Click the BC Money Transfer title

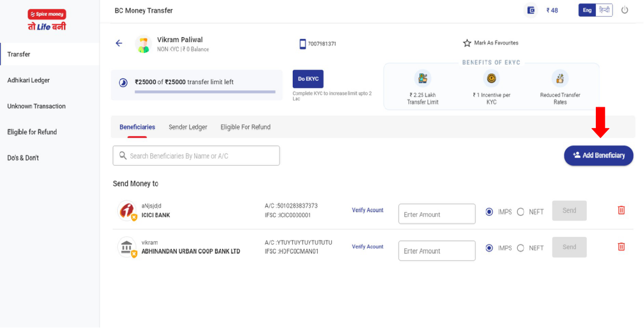(143, 10)
